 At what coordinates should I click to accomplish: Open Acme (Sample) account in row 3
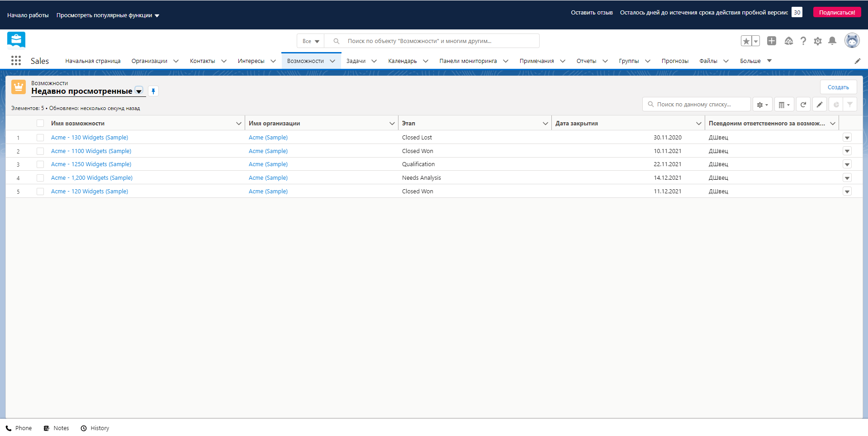pos(268,164)
